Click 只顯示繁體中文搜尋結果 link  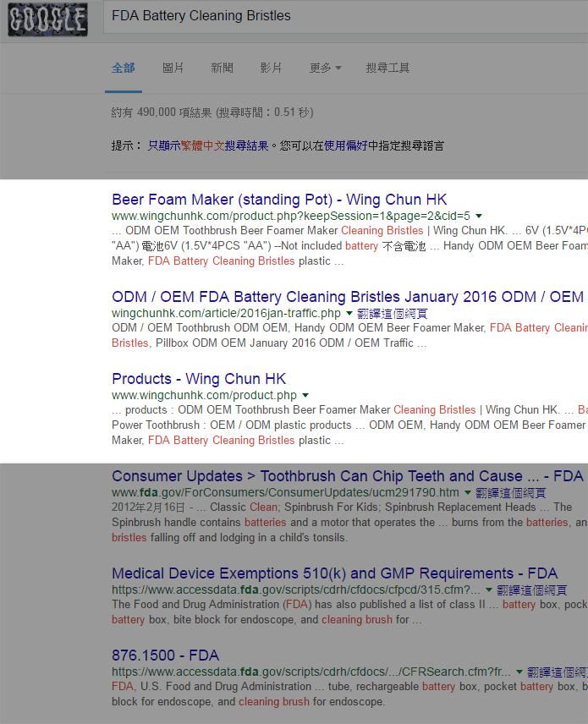coord(208,146)
